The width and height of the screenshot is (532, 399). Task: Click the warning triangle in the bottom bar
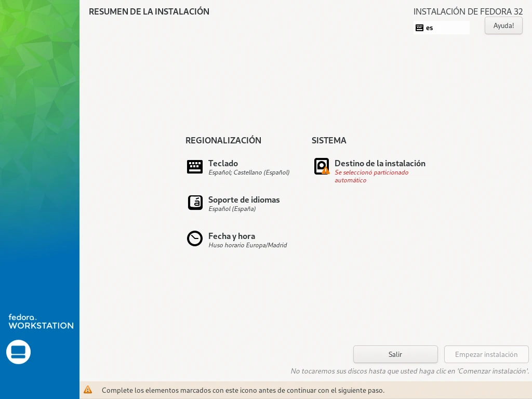pyautogui.click(x=88, y=390)
